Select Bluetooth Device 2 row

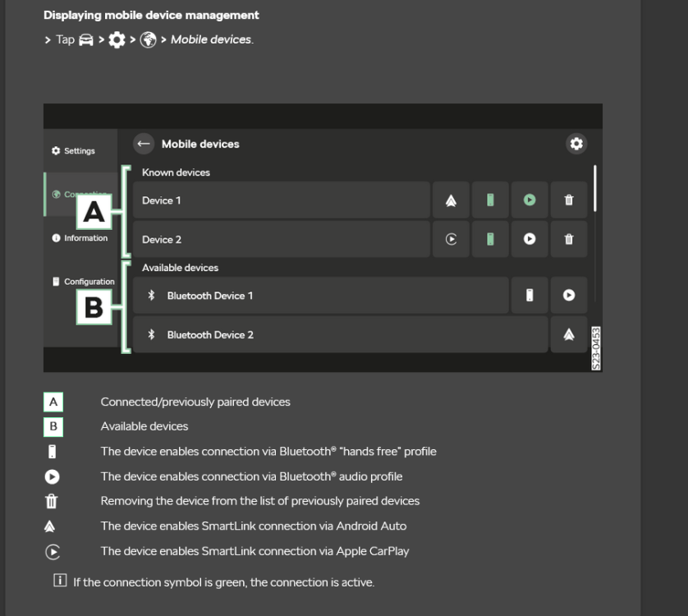[x=341, y=334]
